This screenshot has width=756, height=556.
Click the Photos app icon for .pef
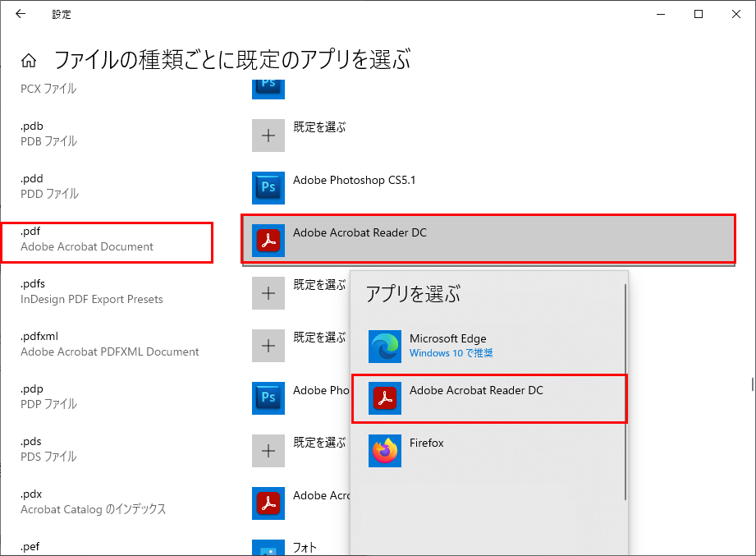[268, 548]
